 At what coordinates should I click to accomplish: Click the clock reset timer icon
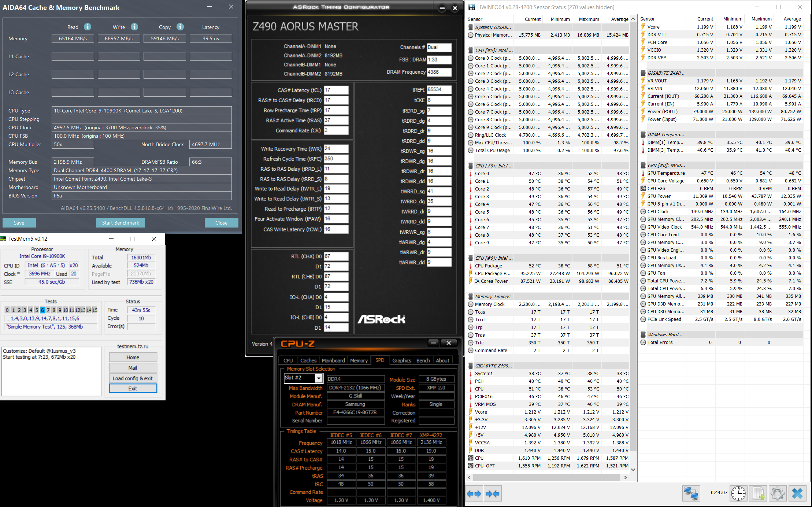738,493
